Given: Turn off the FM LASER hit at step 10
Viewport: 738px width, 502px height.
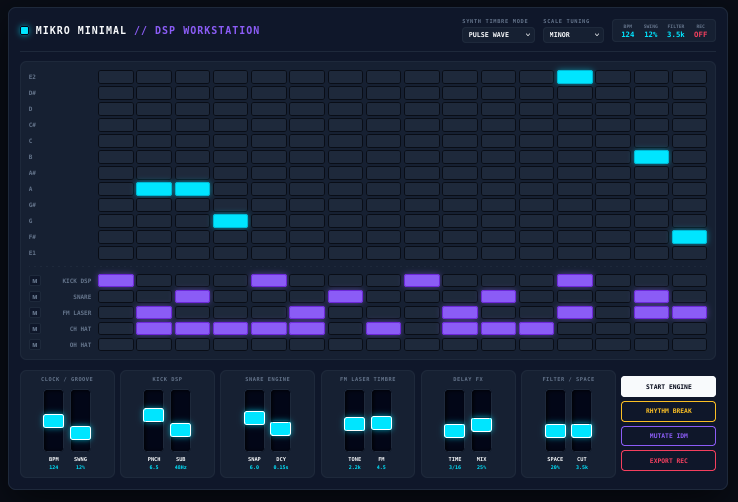Looking at the screenshot, I should tap(460, 313).
